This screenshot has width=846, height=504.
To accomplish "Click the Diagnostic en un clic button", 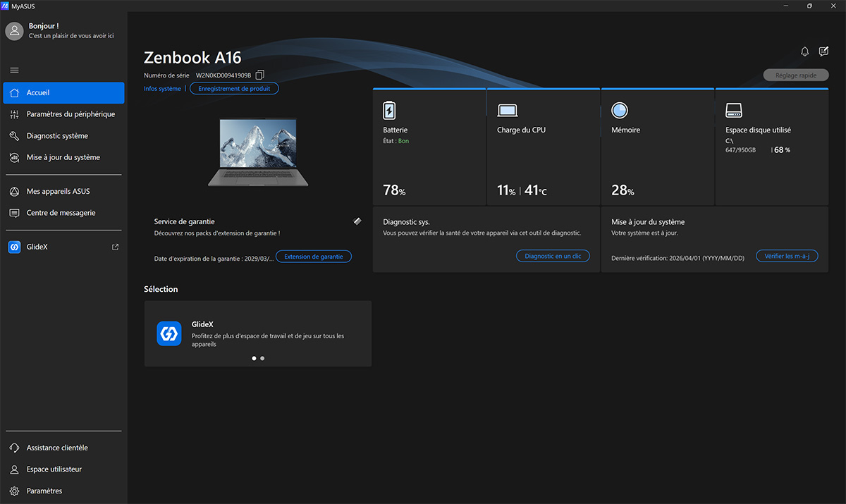I will click(x=553, y=256).
